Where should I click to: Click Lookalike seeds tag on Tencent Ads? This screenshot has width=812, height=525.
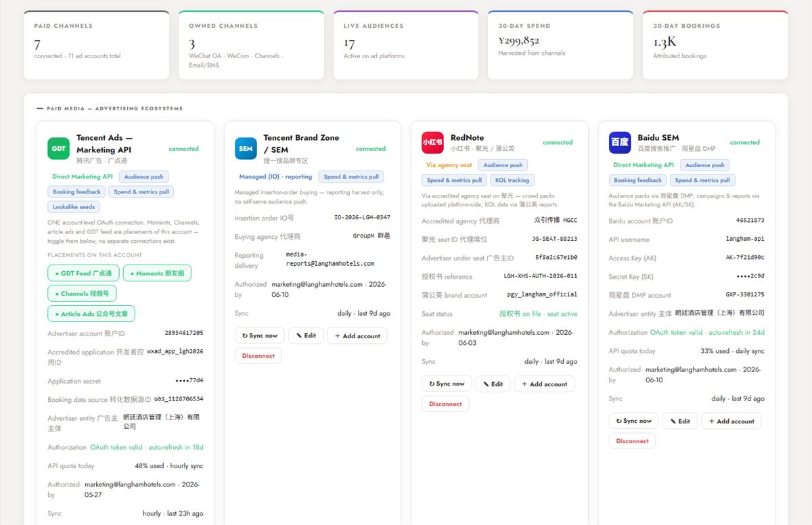74,207
